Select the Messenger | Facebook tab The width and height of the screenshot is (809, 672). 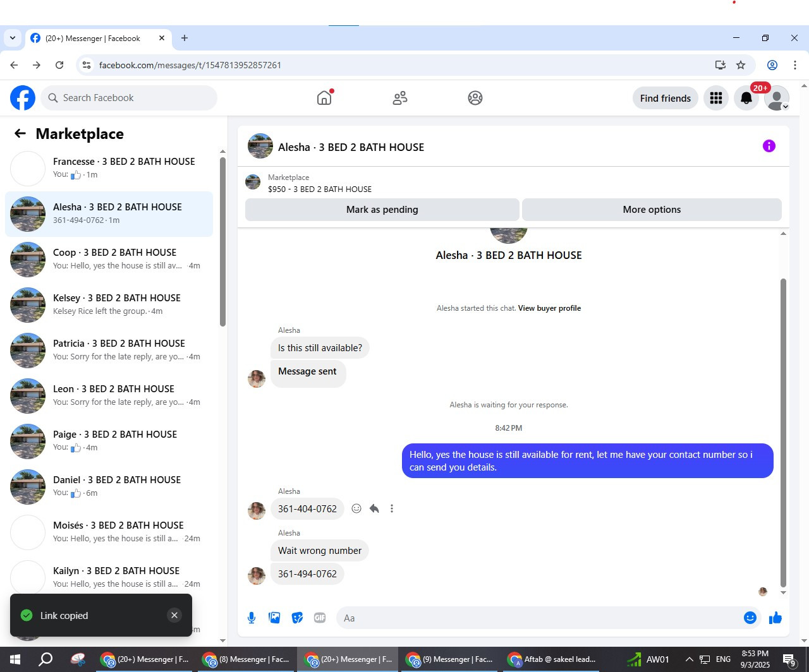point(98,38)
